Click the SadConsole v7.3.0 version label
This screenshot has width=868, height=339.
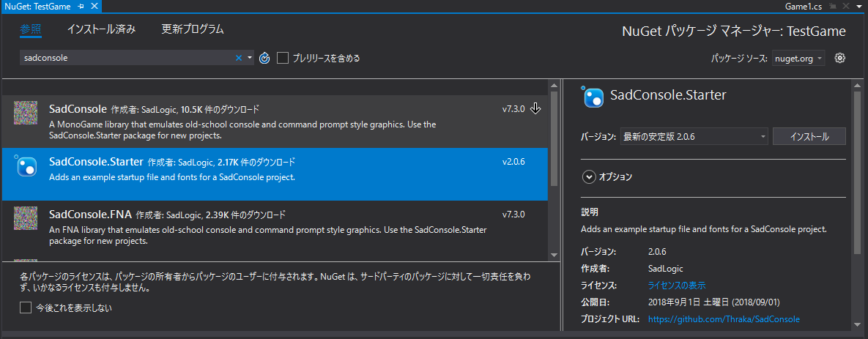click(x=513, y=109)
